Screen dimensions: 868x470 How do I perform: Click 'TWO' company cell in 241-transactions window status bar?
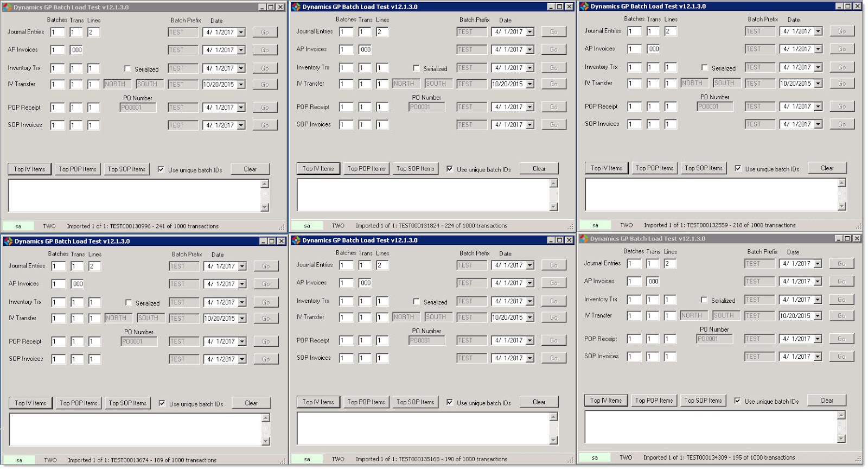49,226
